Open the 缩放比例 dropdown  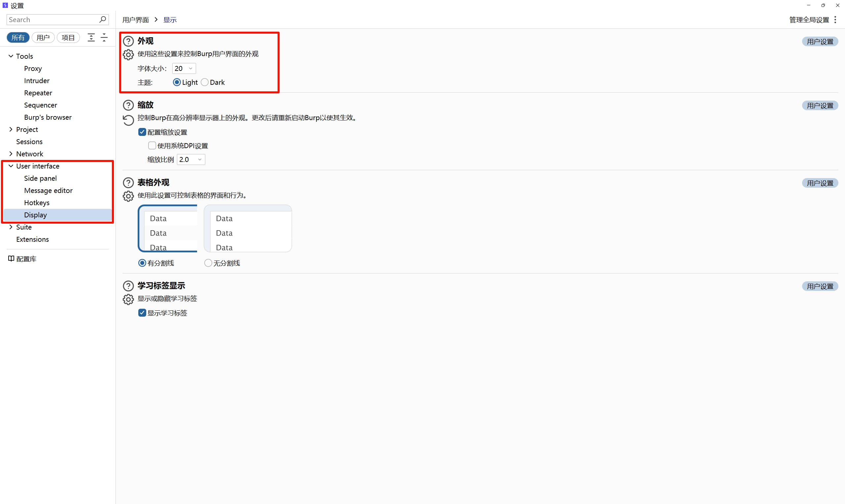[x=191, y=159]
